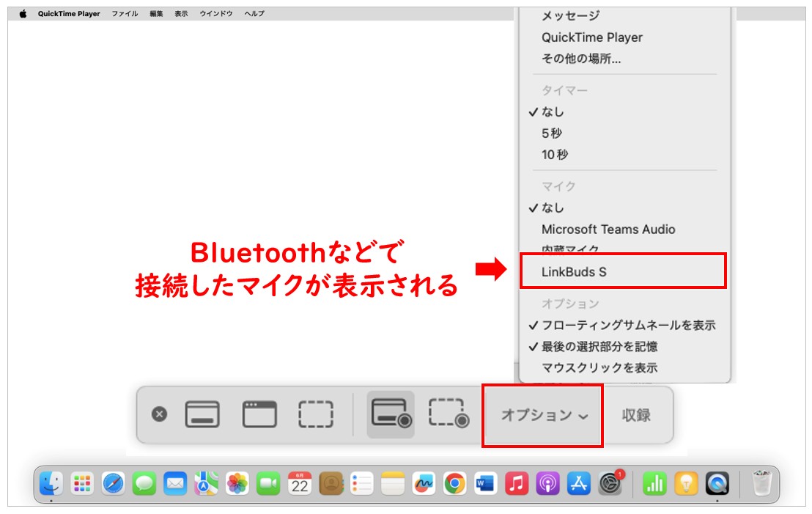Select capture selected window icon
Viewport: 812px width, 514px height.
[259, 414]
